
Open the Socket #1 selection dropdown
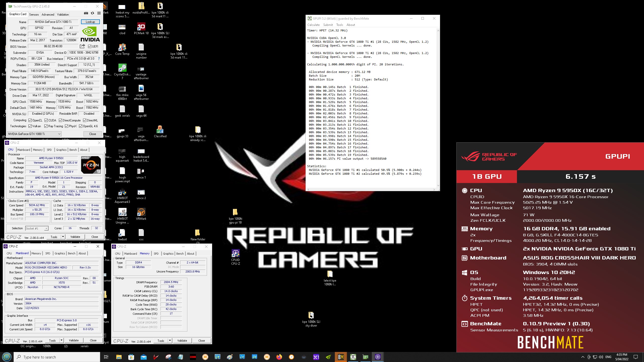click(37, 229)
